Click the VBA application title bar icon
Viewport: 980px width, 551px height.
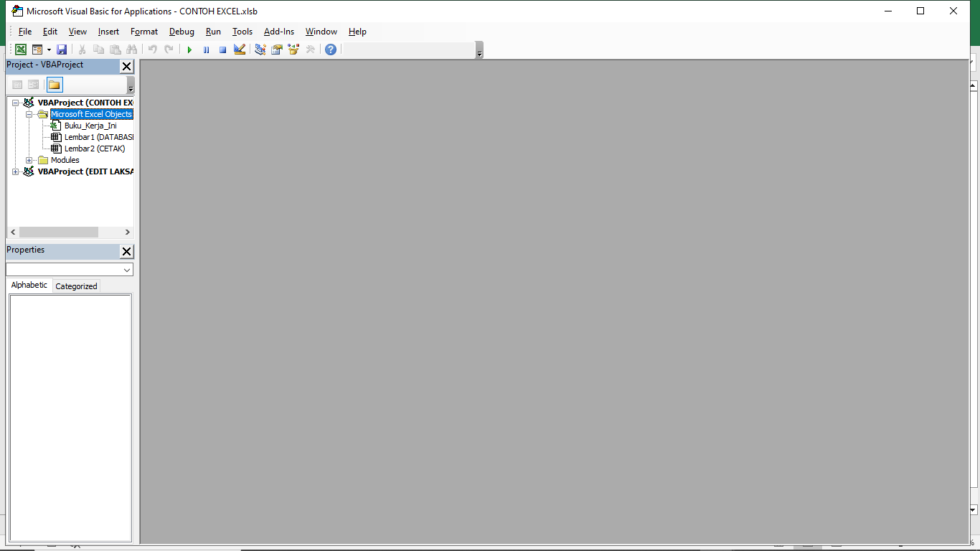click(17, 11)
